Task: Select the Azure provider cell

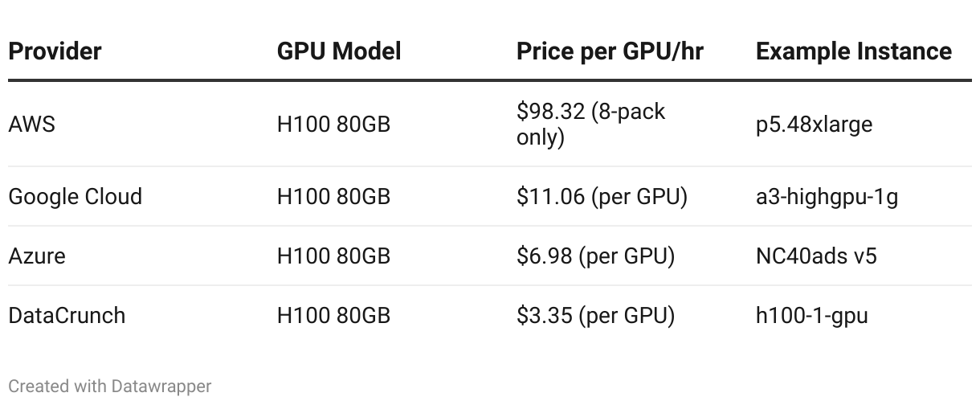Action: coord(37,256)
